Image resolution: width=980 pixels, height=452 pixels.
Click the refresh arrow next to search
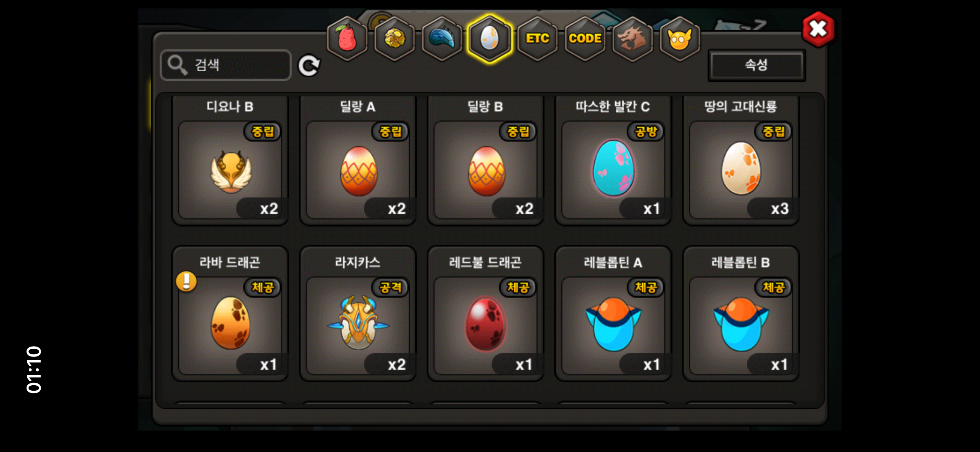click(x=309, y=66)
